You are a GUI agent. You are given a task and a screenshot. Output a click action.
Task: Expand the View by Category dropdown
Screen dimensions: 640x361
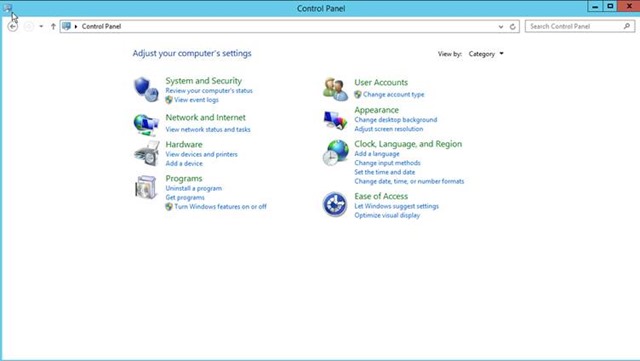486,54
